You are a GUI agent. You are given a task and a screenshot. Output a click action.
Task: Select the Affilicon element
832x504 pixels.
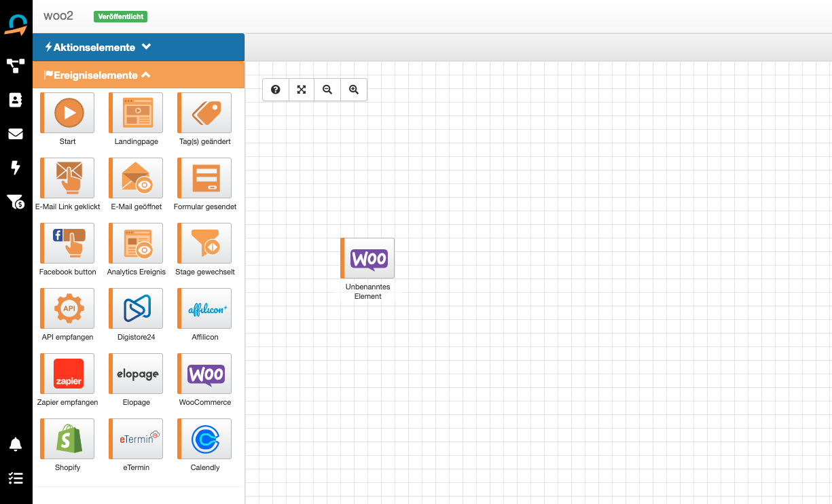point(204,308)
